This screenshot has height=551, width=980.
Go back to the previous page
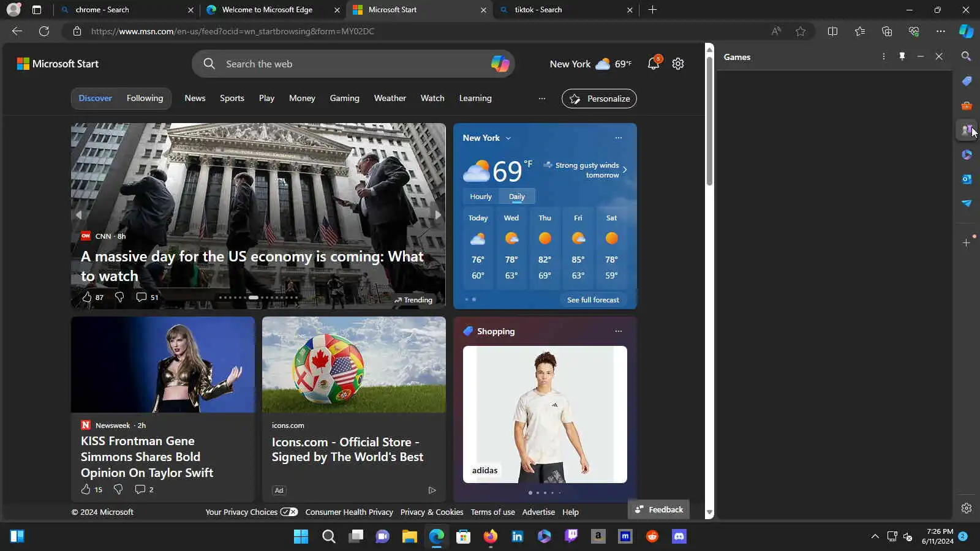coord(17,31)
